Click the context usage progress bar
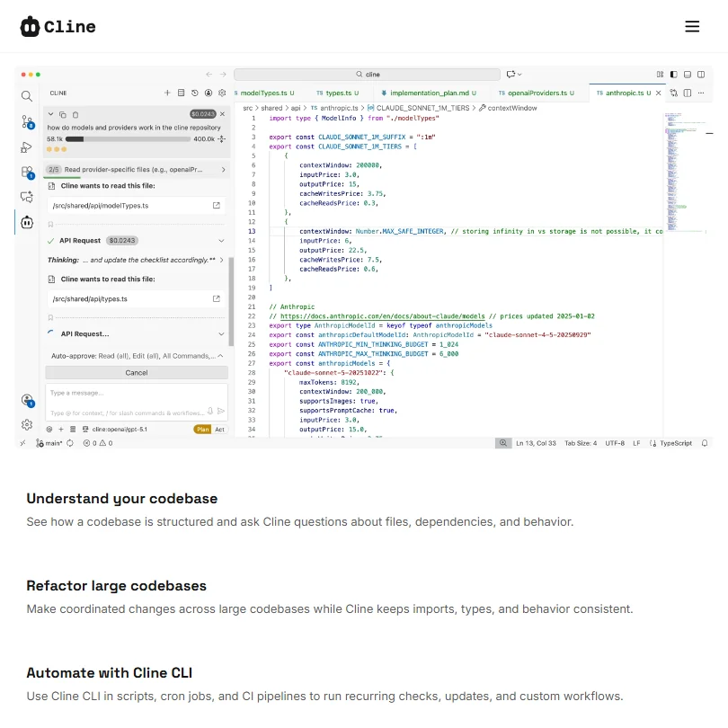The image size is (728, 728). coord(128,138)
